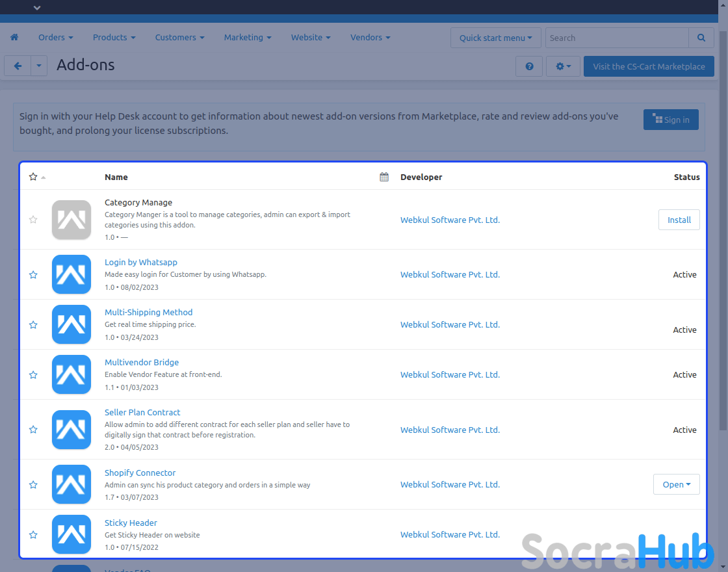Toggle favorite star for Sticky Header
Image resolution: width=728 pixels, height=572 pixels.
coord(33,535)
